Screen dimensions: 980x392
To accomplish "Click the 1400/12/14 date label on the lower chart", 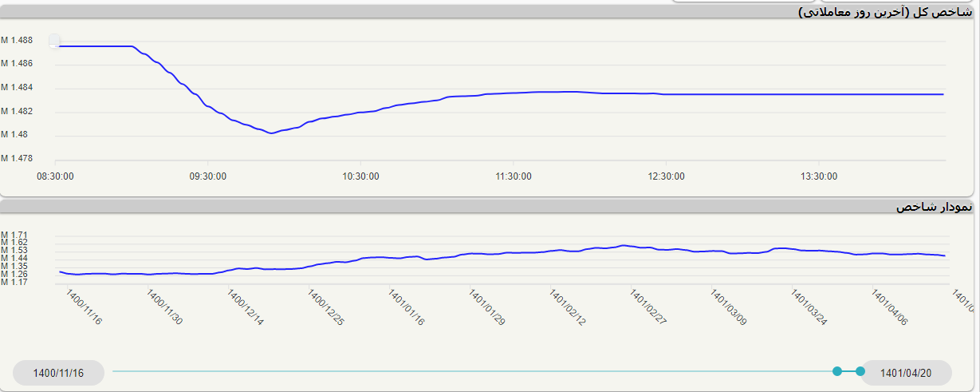I will point(246,308).
